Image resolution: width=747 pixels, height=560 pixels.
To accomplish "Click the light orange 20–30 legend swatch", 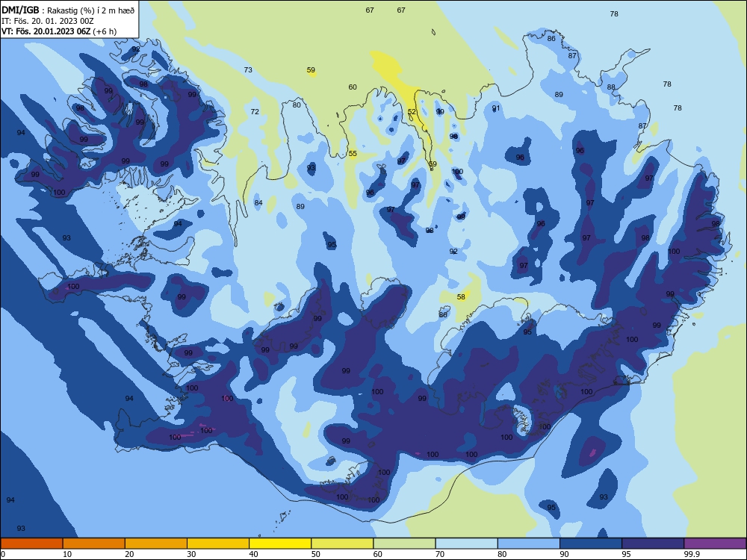I will [x=156, y=544].
